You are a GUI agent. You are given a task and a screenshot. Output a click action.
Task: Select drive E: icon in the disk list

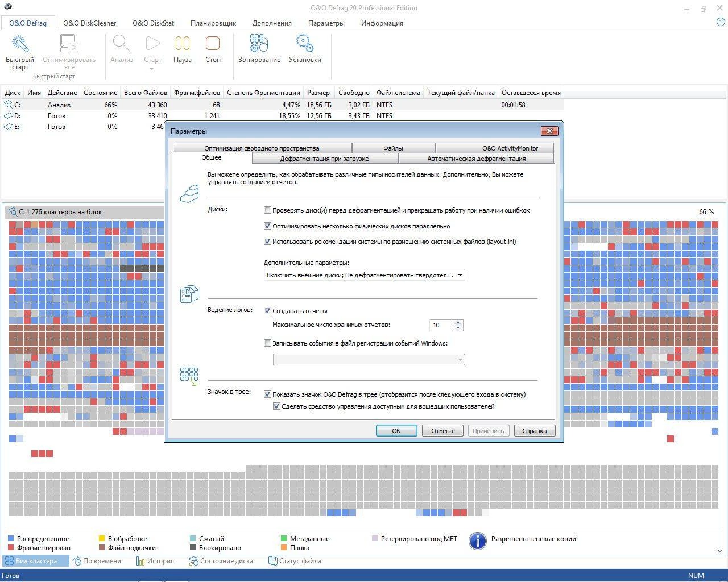tap(9, 126)
